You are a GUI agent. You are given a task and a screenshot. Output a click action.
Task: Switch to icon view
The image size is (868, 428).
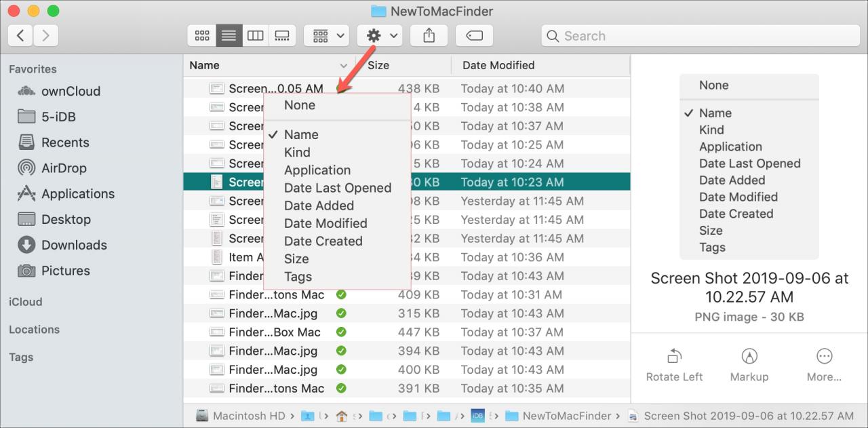(x=201, y=35)
